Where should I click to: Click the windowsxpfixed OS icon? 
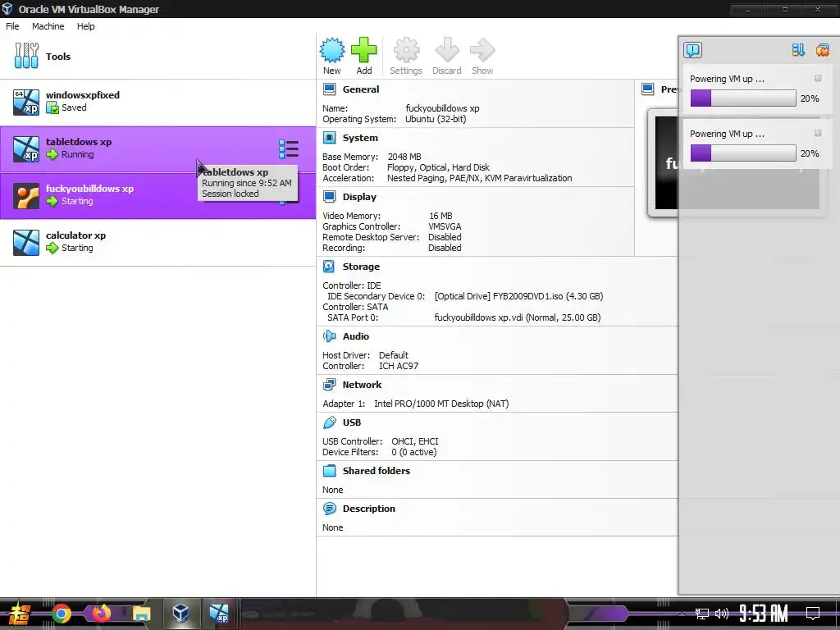[26, 103]
